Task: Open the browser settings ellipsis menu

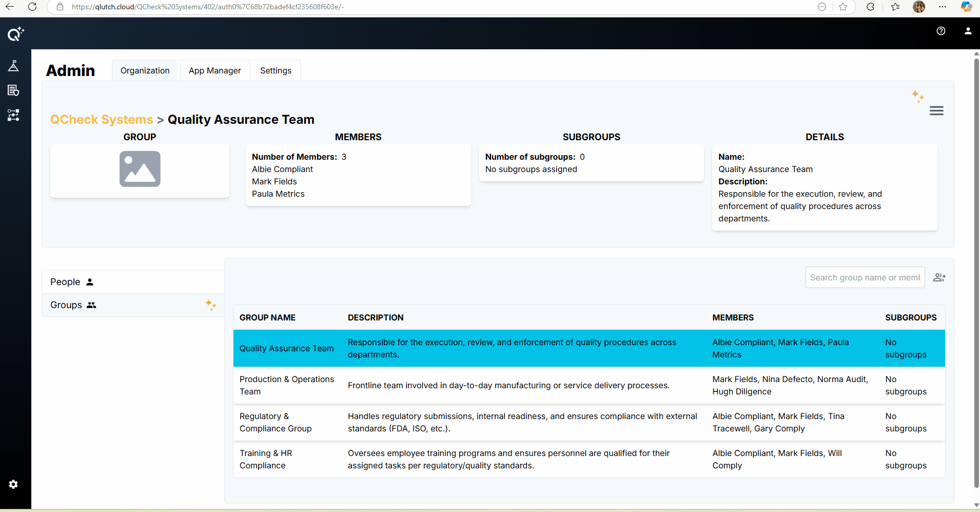Action: pos(943,7)
